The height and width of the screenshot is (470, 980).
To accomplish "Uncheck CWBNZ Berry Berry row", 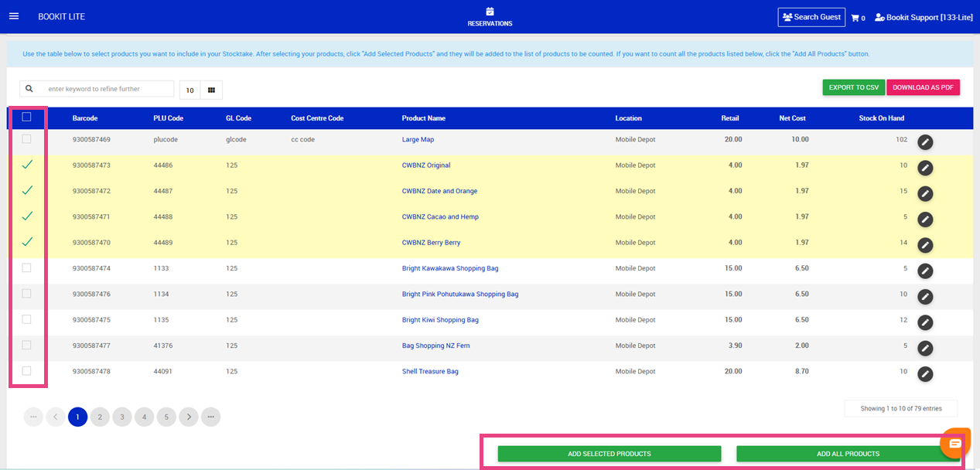I will 27,242.
